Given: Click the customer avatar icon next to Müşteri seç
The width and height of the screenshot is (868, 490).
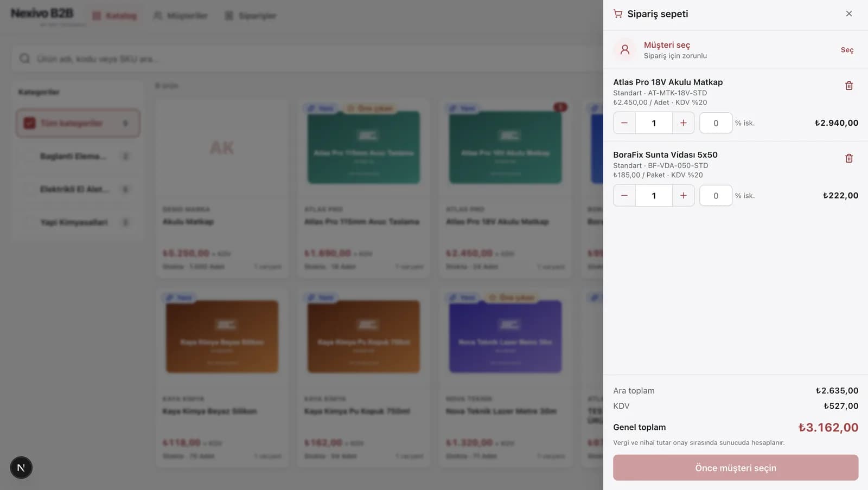Looking at the screenshot, I should coord(625,49).
